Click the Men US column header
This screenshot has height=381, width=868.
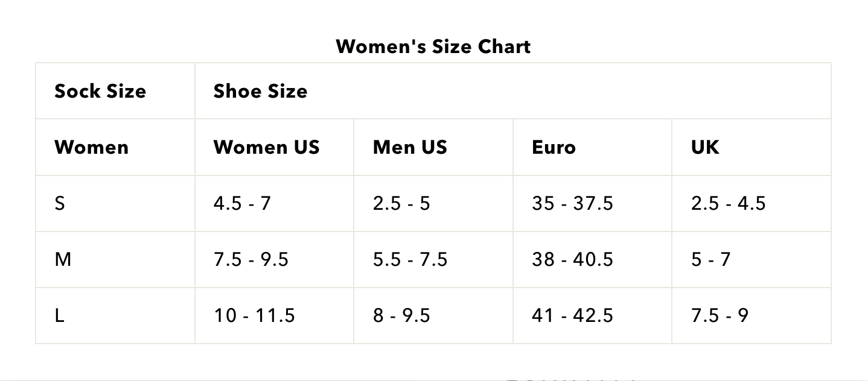tap(433, 147)
